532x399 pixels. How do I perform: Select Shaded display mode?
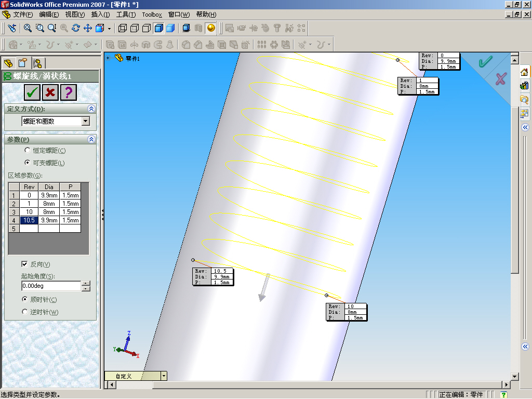(170, 28)
